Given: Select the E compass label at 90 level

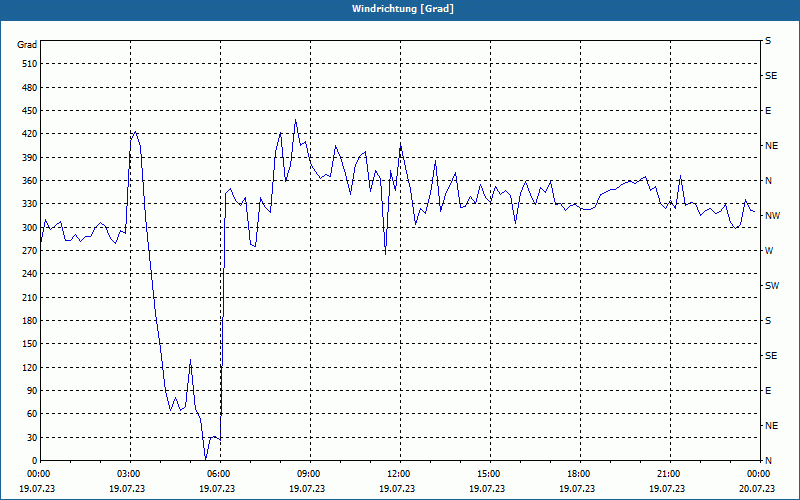Looking at the screenshot, I should 768,391.
